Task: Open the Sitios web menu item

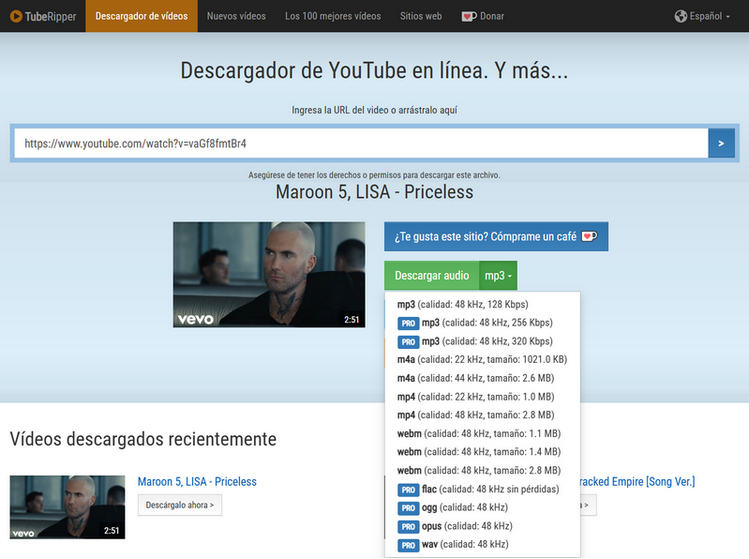Action: coord(421,16)
